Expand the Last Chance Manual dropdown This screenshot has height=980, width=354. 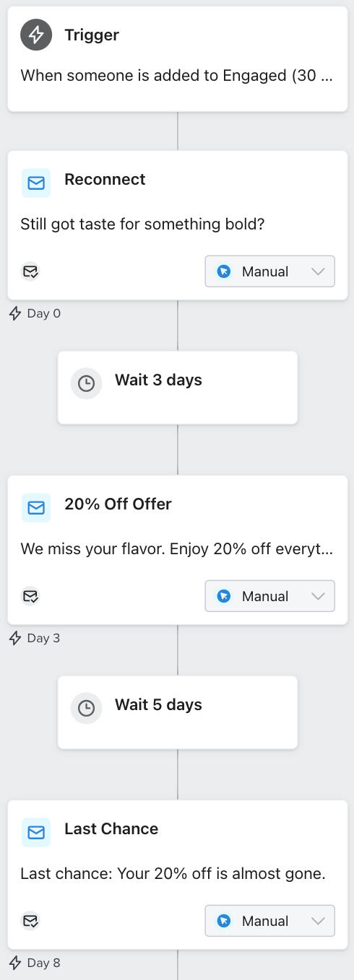(x=269, y=921)
